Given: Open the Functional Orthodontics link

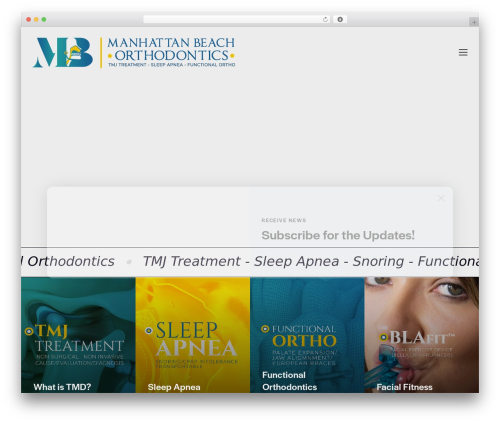Looking at the screenshot, I should coord(289,381).
